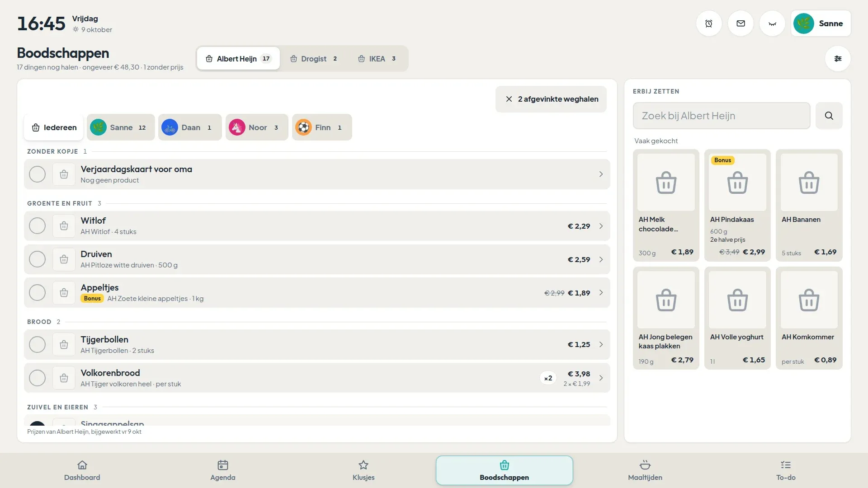Focus the Zoek bij Albert Heijn field
This screenshot has width=868, height=488.
tap(722, 116)
